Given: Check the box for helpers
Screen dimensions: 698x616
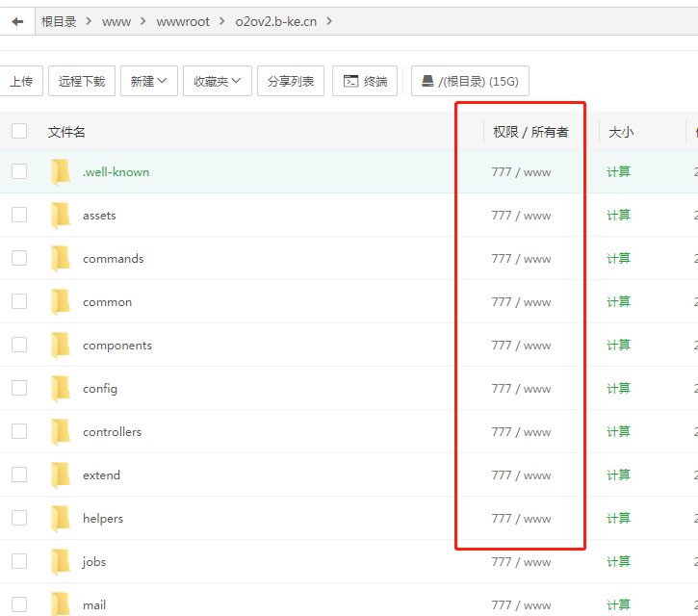Looking at the screenshot, I should (x=19, y=518).
